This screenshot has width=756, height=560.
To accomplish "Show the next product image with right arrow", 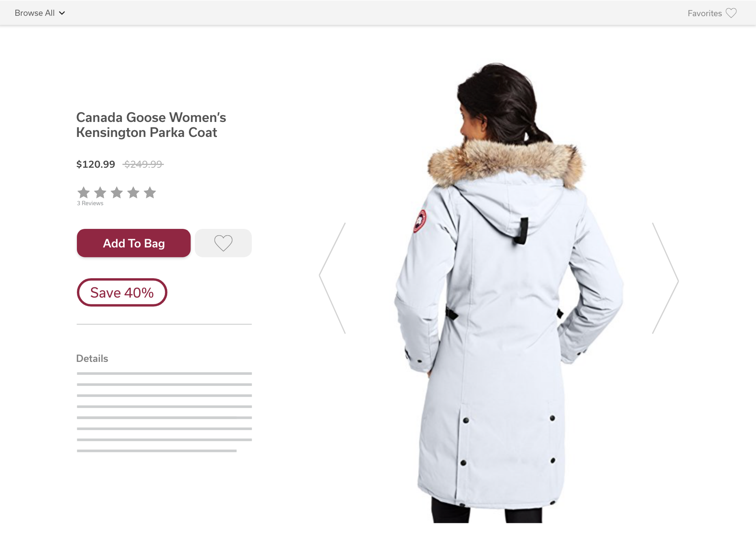I will tap(665, 278).
